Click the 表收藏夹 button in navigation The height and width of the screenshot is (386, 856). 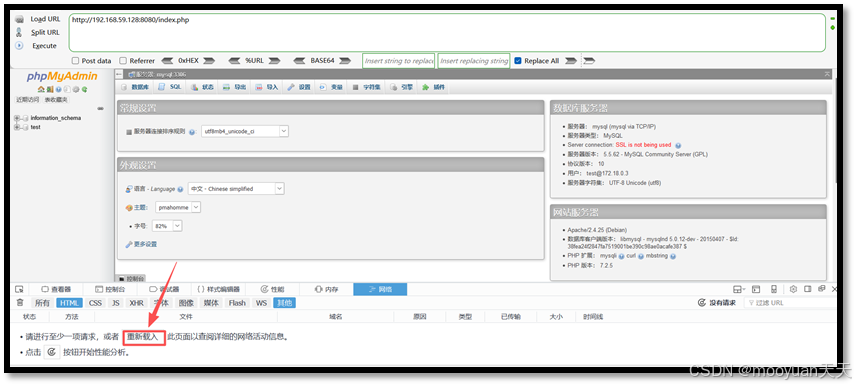[57, 100]
